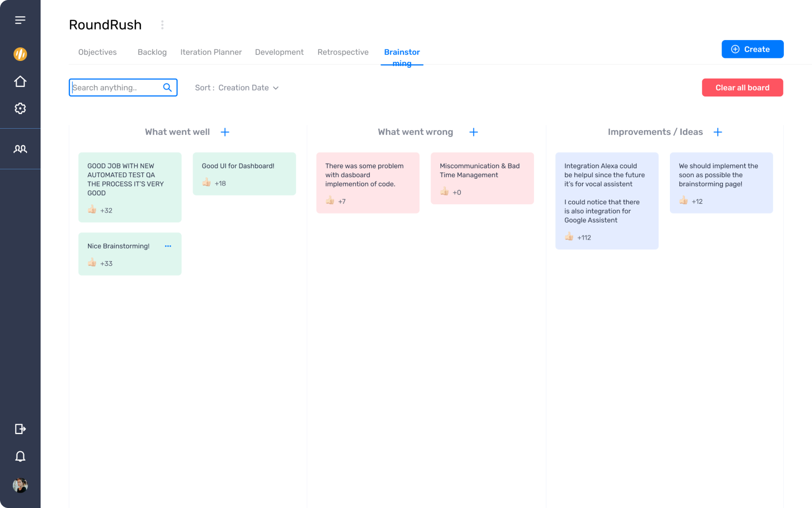Click the logout icon in sidebar

coord(20,429)
